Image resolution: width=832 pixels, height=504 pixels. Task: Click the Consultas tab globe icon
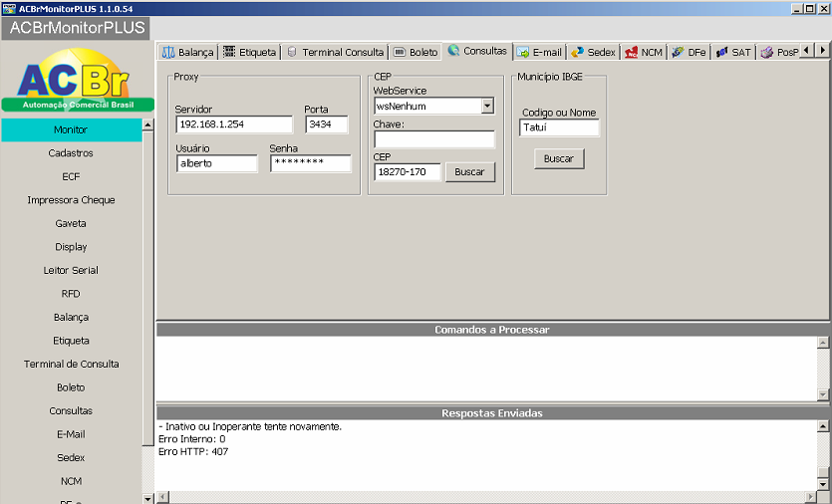pos(453,51)
